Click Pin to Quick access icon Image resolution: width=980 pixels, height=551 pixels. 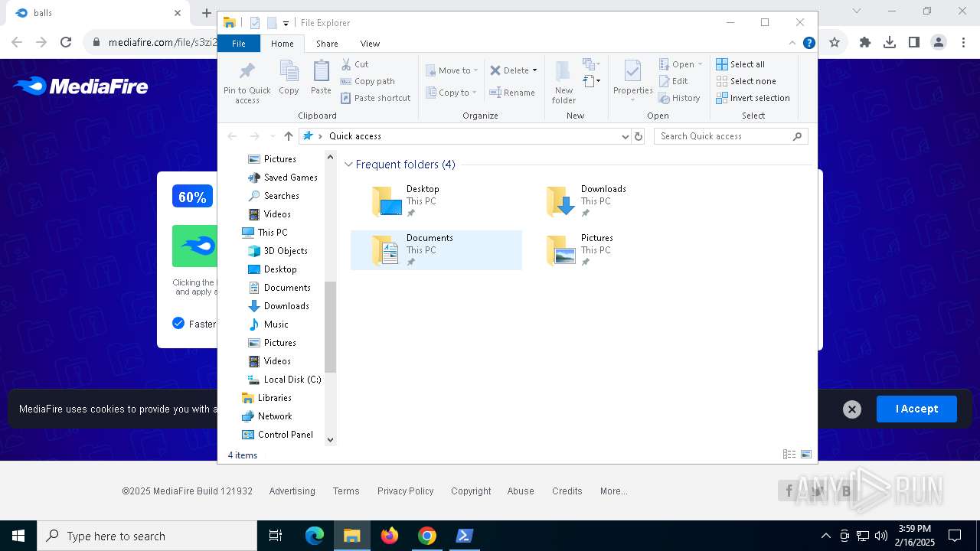tap(247, 72)
